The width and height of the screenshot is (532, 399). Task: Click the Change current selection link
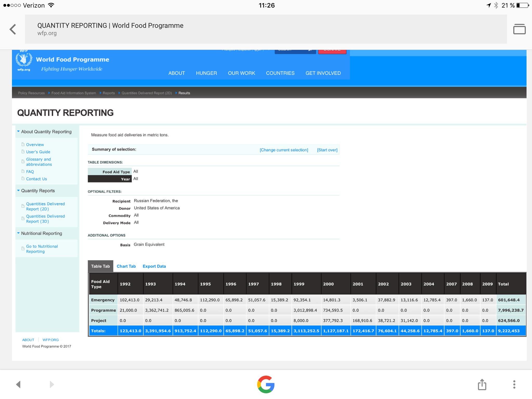pyautogui.click(x=284, y=150)
